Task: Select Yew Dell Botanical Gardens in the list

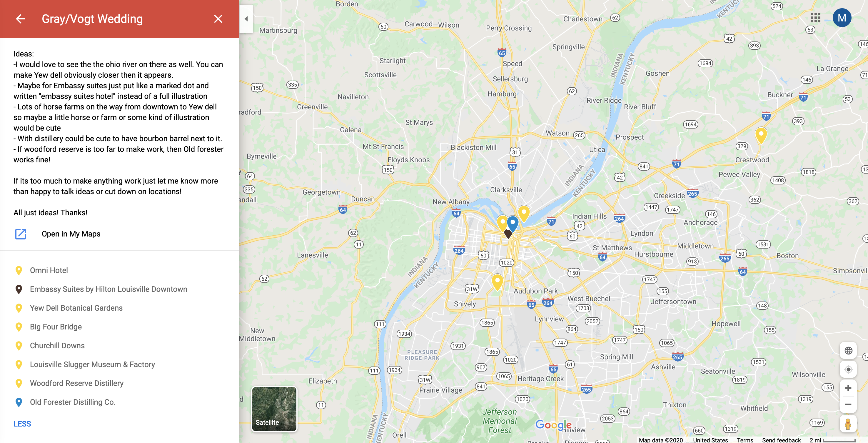Action: (x=76, y=308)
